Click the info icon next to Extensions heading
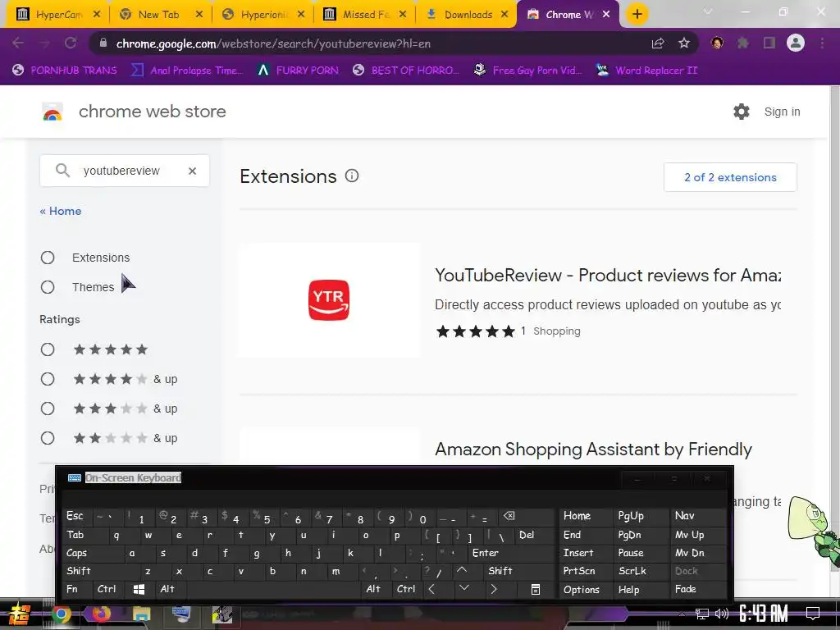 coord(352,176)
